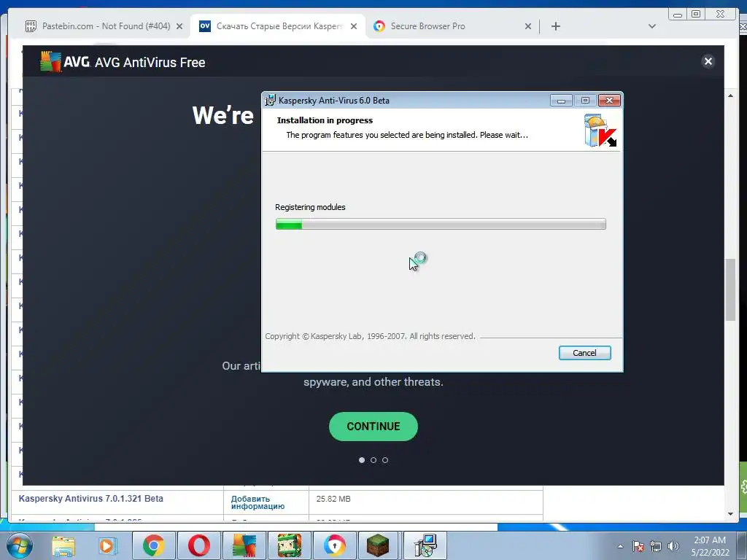The height and width of the screenshot is (560, 747).
Task: Select the first carousel dot in AVG
Action: pos(362,460)
